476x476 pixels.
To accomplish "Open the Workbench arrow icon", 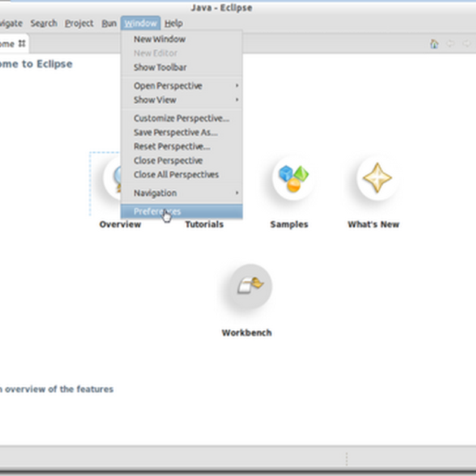I will (250, 287).
